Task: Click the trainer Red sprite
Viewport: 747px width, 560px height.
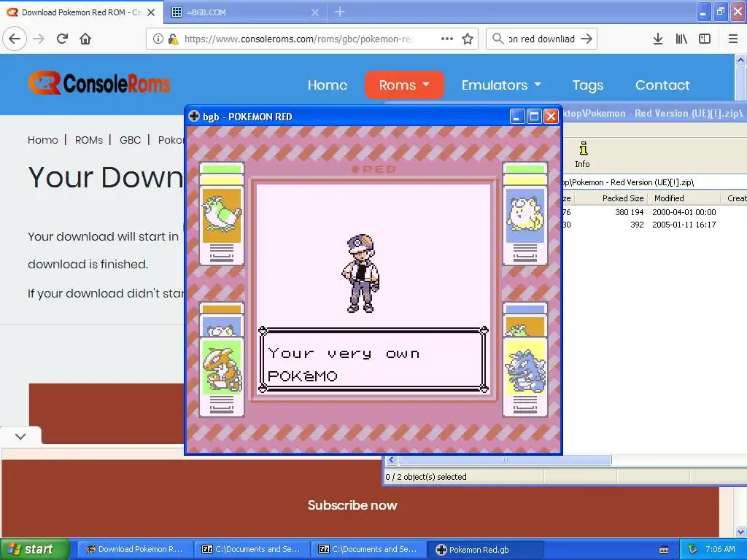Action: (361, 273)
